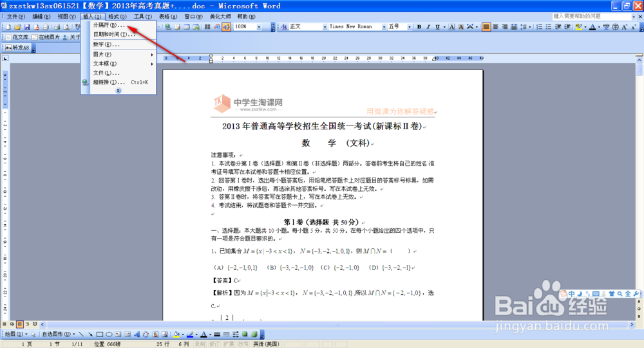The image size is (644, 348).
Task: Toggle Underline formatting
Action: pos(438,26)
